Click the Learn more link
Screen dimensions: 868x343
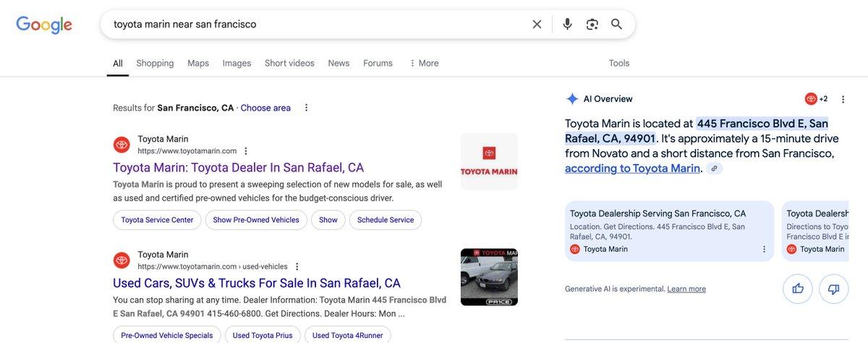click(x=686, y=289)
